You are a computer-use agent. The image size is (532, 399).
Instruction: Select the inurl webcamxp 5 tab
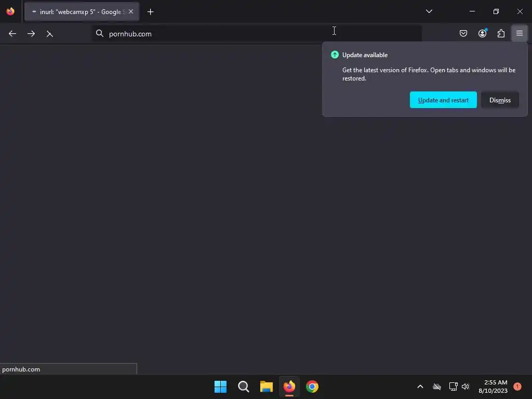point(82,11)
